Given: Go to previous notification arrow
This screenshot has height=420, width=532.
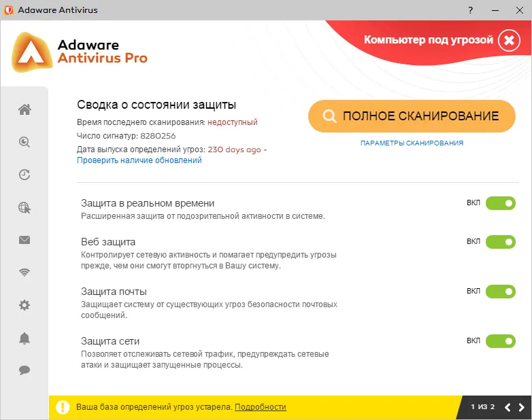Looking at the screenshot, I should click(x=508, y=407).
